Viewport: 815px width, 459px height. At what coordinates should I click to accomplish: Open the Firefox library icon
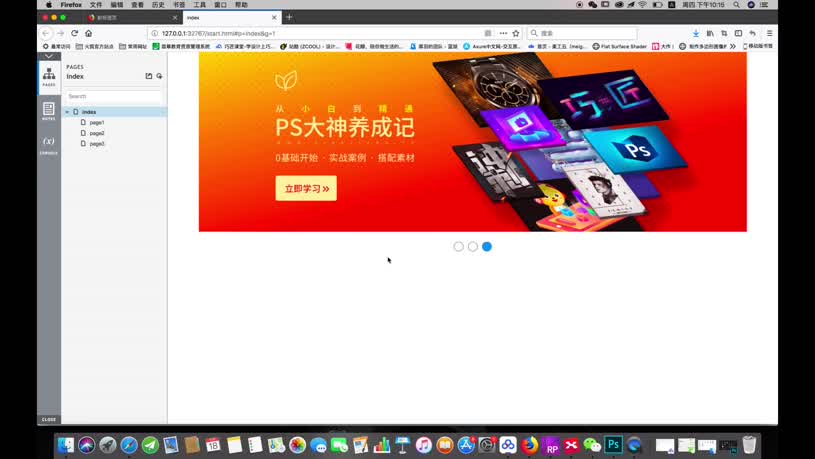(709, 33)
